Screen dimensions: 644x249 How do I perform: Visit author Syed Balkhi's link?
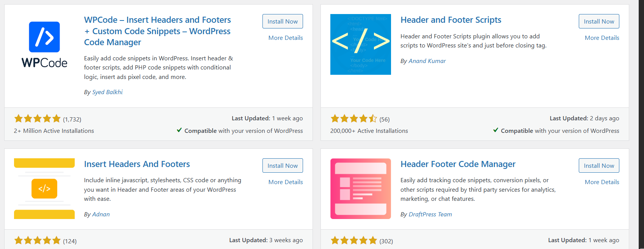[107, 92]
